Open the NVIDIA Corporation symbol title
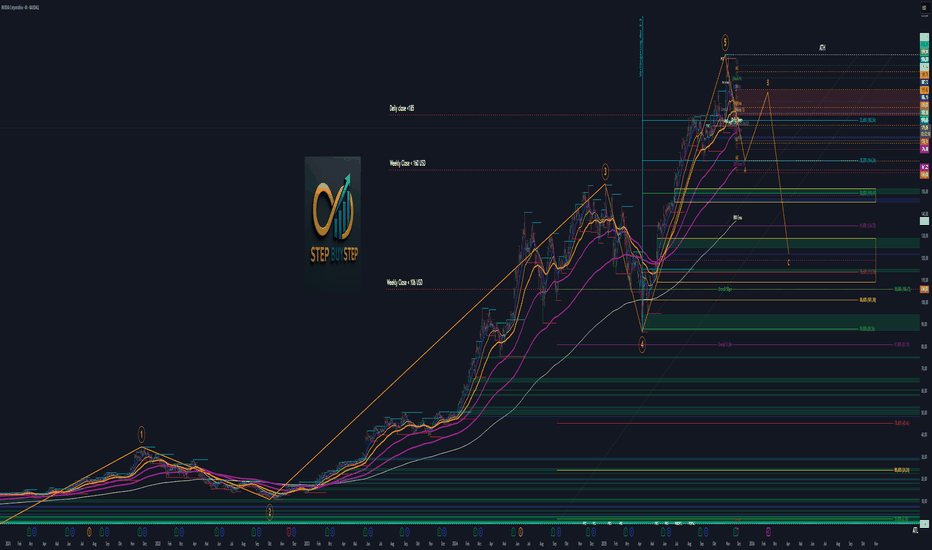 pyautogui.click(x=20, y=8)
